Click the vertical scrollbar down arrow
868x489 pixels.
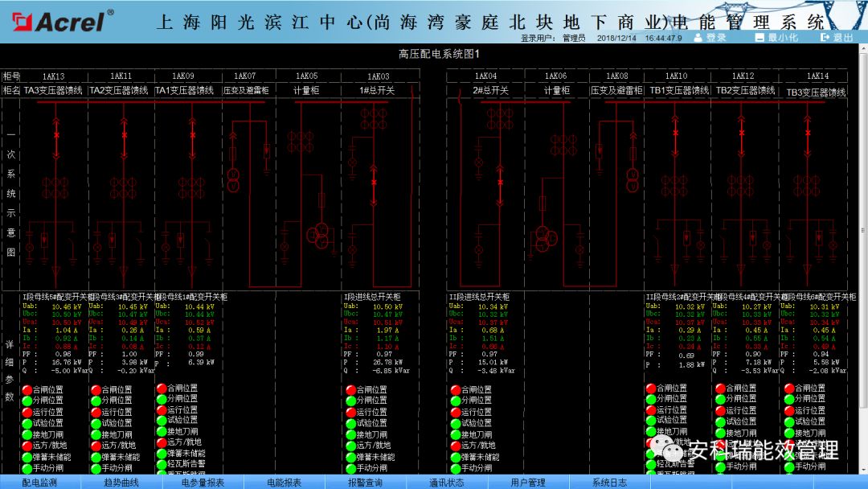coord(863,470)
